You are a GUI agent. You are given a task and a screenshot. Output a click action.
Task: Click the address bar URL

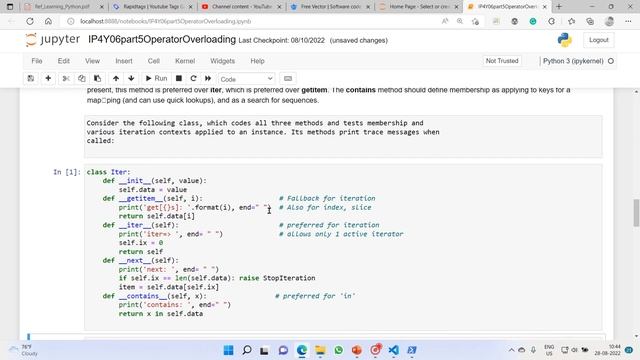pos(165,21)
